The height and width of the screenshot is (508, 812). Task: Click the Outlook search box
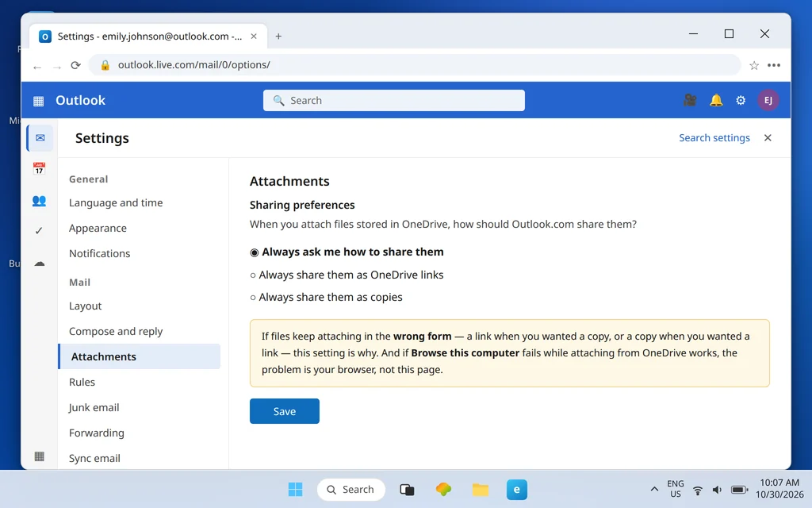(x=393, y=101)
